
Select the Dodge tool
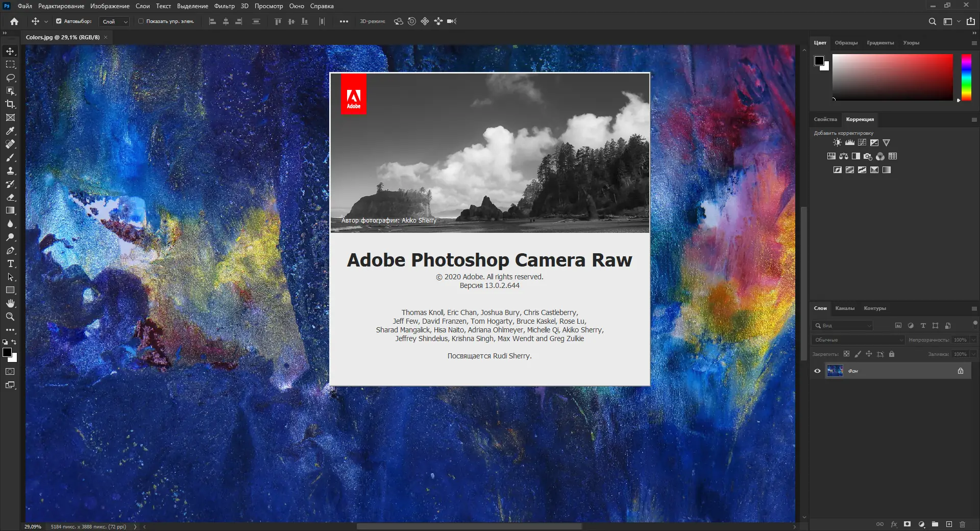click(x=10, y=237)
